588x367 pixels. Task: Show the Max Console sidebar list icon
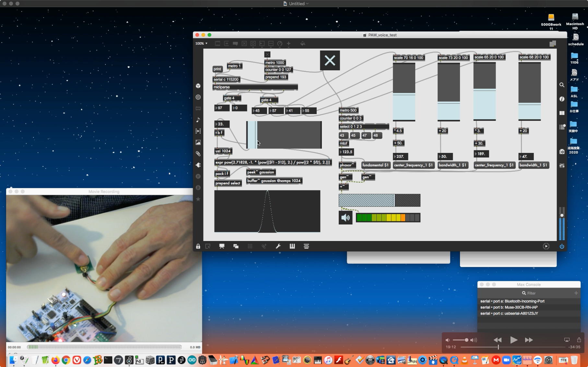[562, 127]
